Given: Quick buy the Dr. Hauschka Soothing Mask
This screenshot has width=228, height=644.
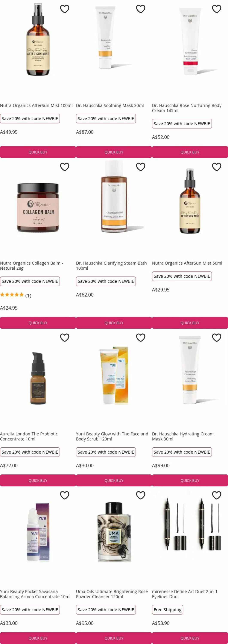Looking at the screenshot, I should tap(114, 152).
